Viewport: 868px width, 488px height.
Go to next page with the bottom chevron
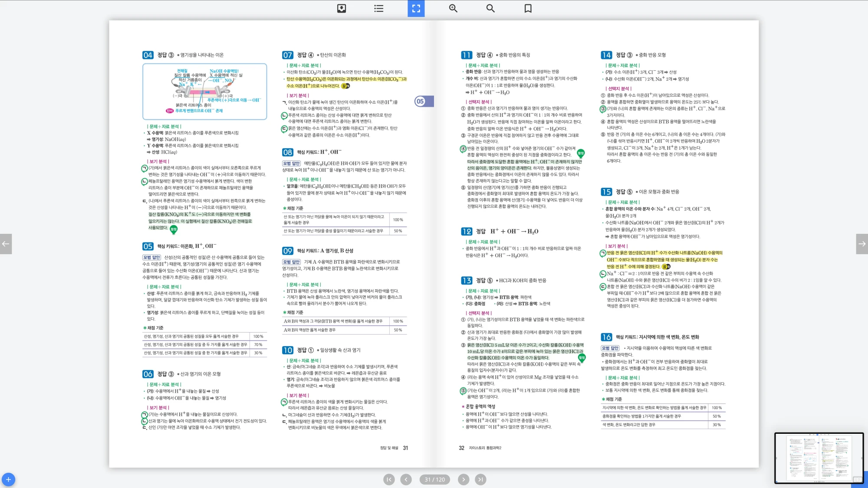click(x=464, y=479)
